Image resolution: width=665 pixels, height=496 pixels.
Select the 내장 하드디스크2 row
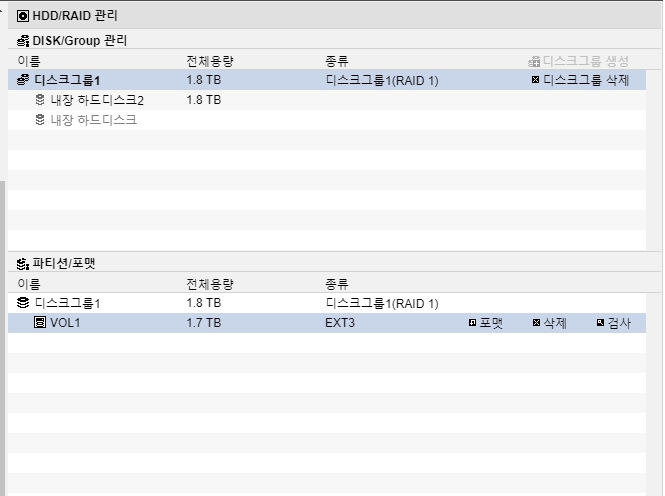(327, 100)
